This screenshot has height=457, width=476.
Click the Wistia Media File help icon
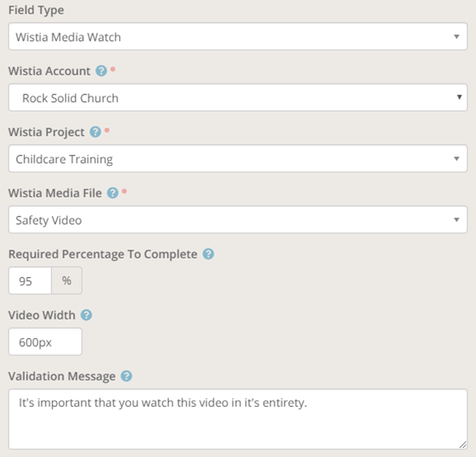[113, 193]
